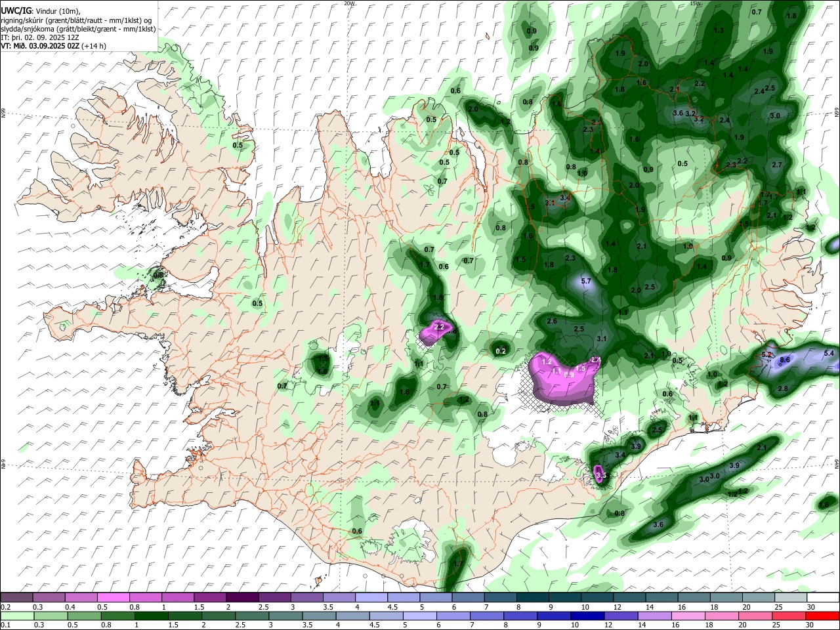Screen dimensions: 840x630
Task: Click the '3.3' value on the pink patch
Action: pyautogui.click(x=600, y=475)
